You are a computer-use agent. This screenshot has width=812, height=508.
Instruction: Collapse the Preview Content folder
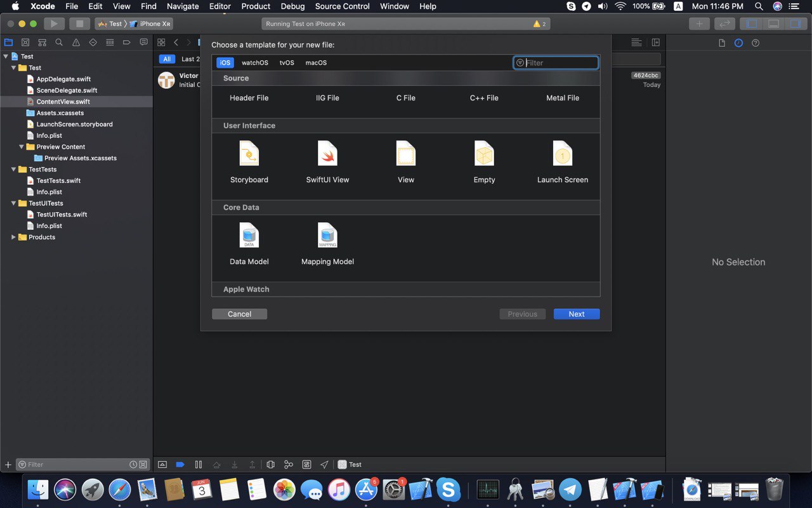pos(22,147)
